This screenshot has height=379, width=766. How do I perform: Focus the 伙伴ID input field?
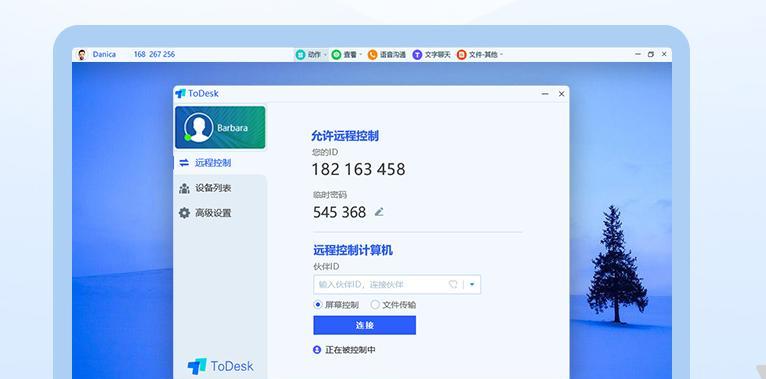click(397, 284)
